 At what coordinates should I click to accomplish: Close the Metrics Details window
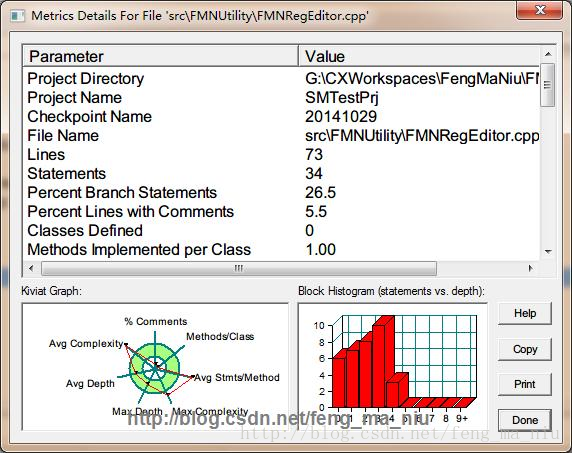539,10
